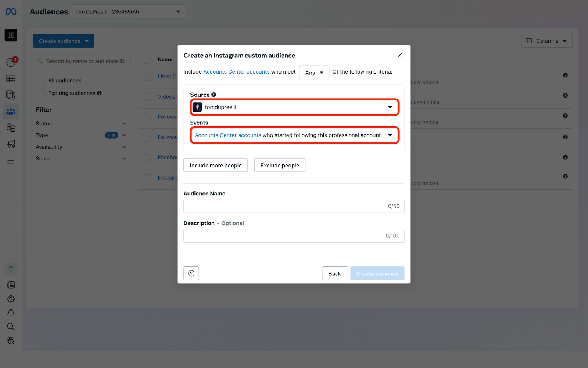Focus the Description optional input field
This screenshot has height=368, width=588.
click(294, 236)
